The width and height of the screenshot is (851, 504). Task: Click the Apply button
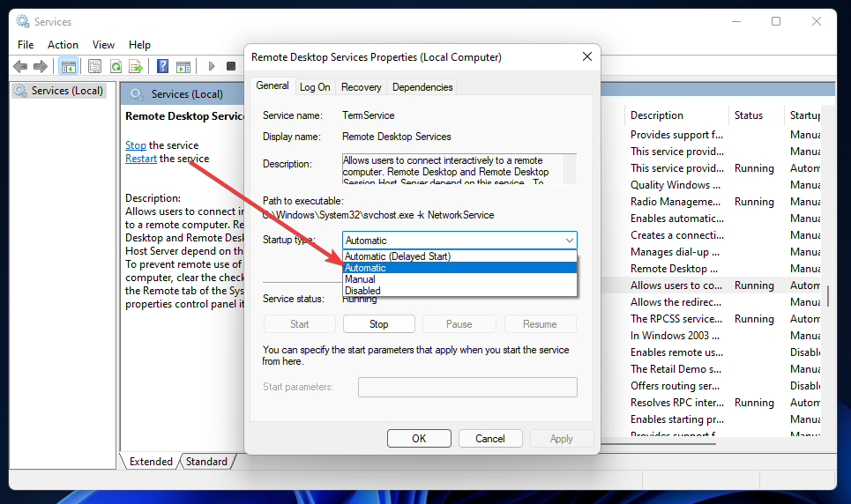click(x=561, y=438)
